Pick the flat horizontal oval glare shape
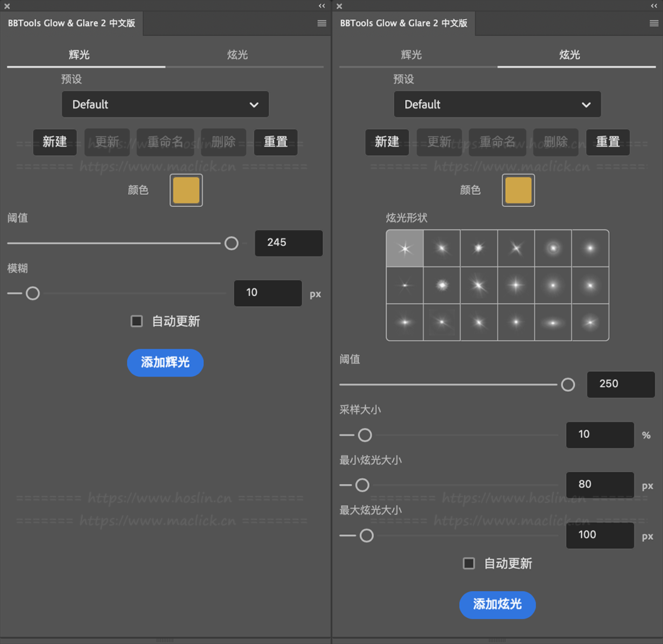663x644 pixels. [552, 322]
